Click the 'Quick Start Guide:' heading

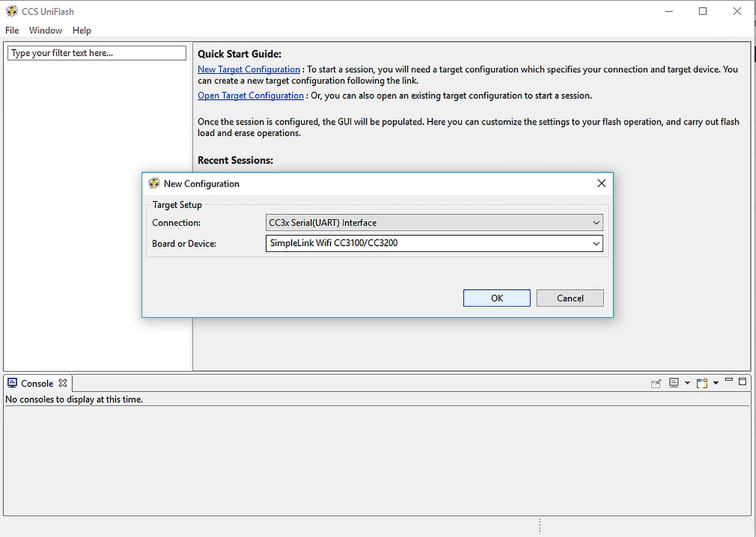click(x=239, y=54)
